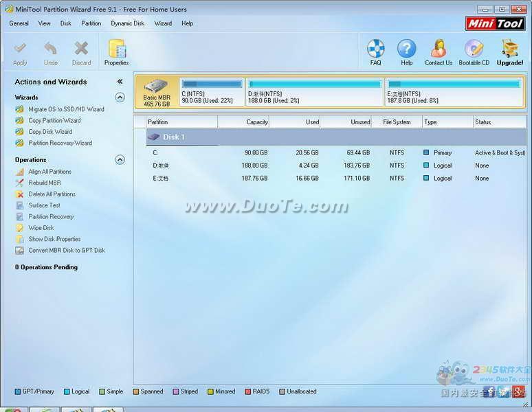This screenshot has height=412, width=532.
Task: Click the Apply checkmark icon
Action: click(20, 49)
